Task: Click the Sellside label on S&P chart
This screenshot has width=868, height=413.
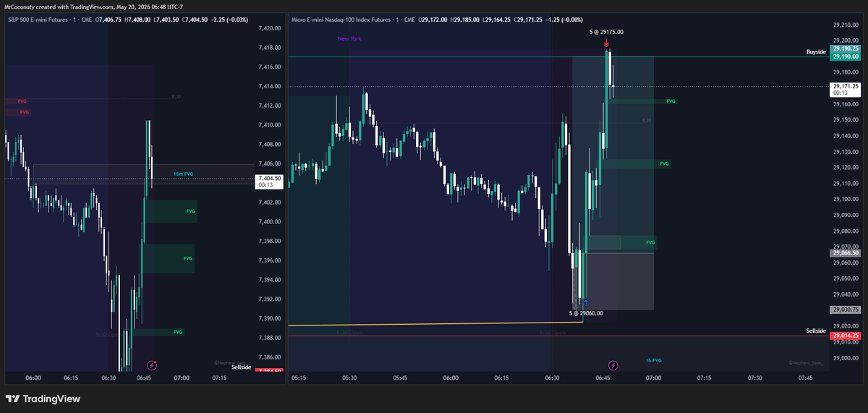Action: click(x=242, y=367)
